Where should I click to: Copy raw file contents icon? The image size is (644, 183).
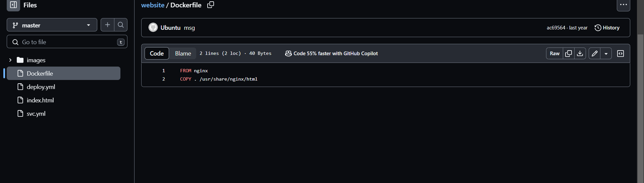tap(569, 54)
